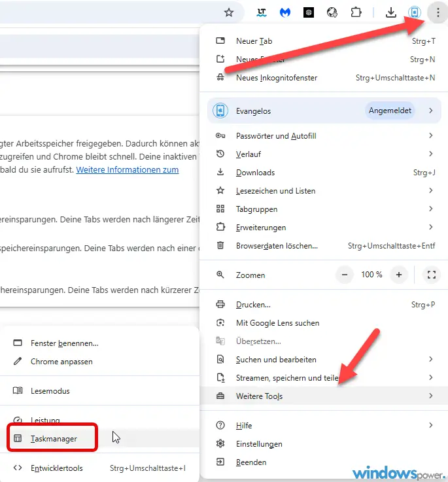Expand Lesezeichen und Listen chevron
Screen dimensions: 448x482
click(431, 190)
